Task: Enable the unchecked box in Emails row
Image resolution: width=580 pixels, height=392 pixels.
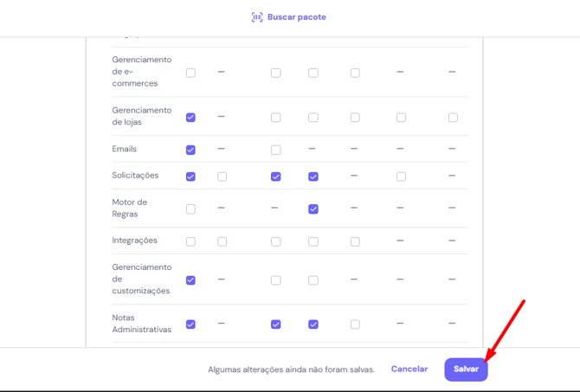Action: [275, 150]
